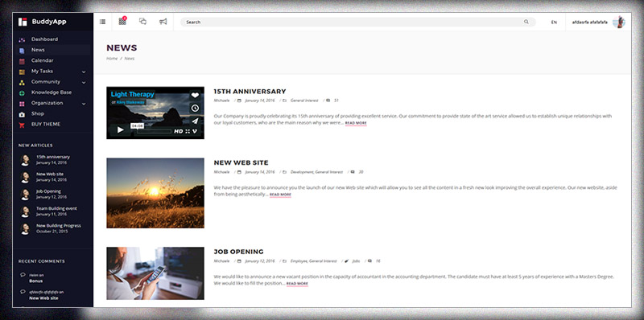
Task: Click the share paper plane icon on video
Action: (195, 121)
